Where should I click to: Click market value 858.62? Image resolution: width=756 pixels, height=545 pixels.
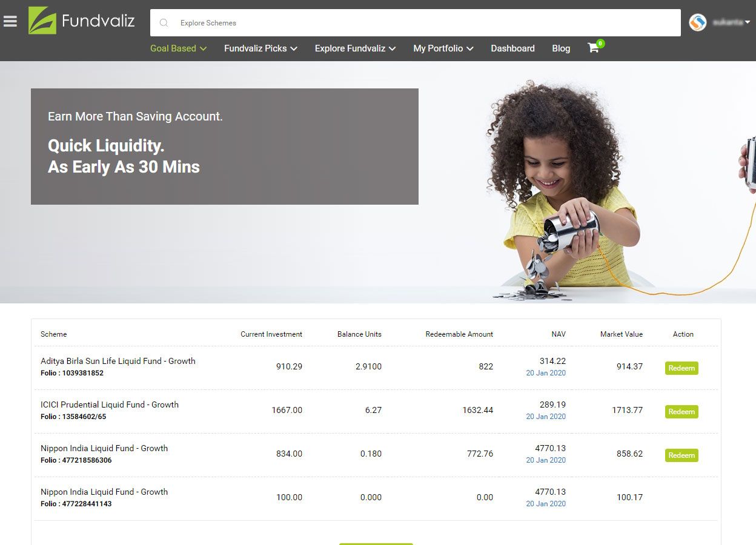[x=630, y=454]
